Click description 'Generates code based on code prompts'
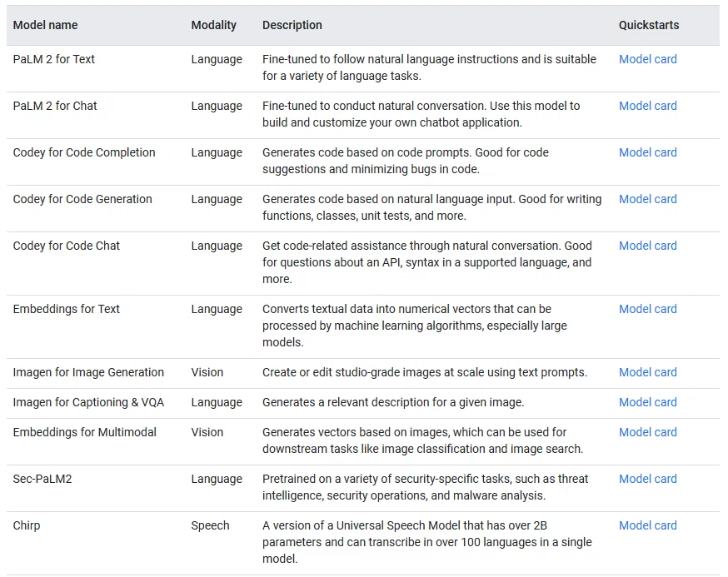 [x=406, y=161]
